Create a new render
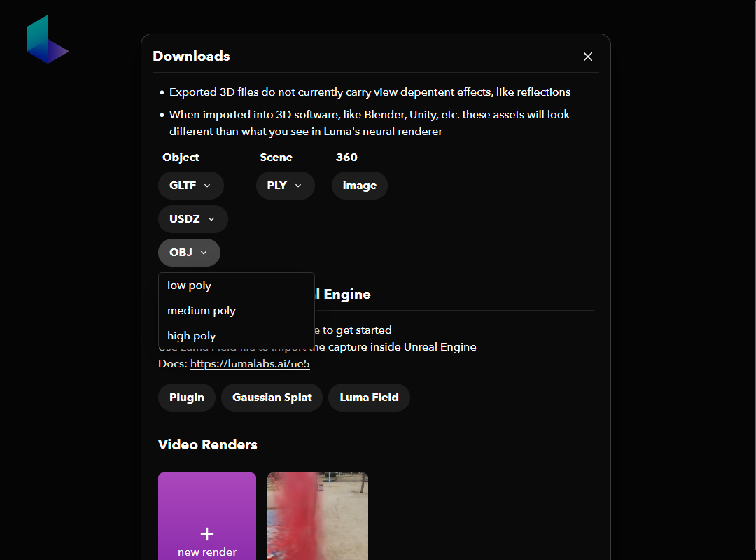Viewport: 756px width, 560px height. click(206, 516)
